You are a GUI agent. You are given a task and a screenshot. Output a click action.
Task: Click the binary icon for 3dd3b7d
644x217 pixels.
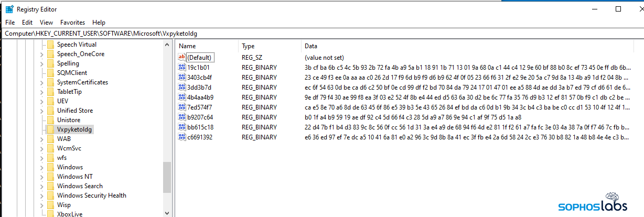point(182,87)
